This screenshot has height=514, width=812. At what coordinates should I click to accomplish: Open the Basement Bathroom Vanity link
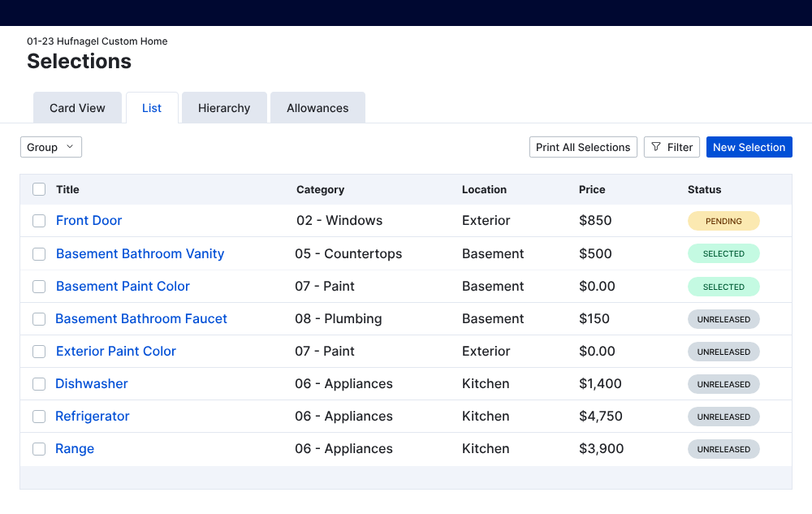coord(140,253)
